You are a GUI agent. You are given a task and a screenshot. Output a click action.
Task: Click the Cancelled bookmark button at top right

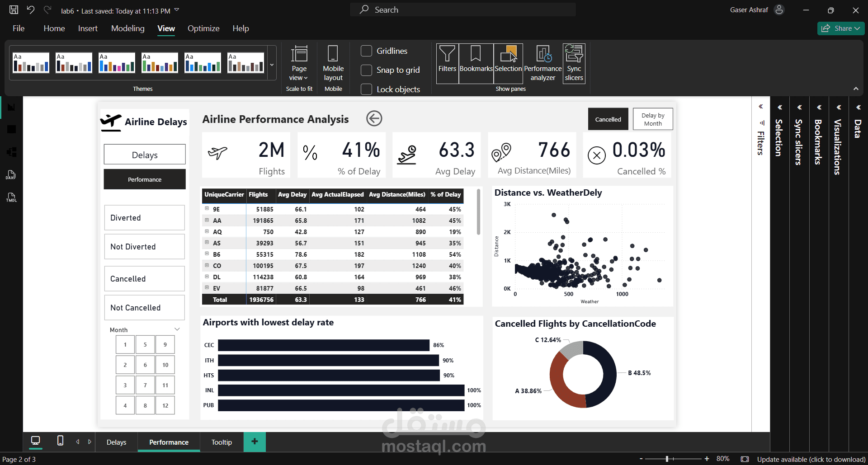tap(608, 119)
